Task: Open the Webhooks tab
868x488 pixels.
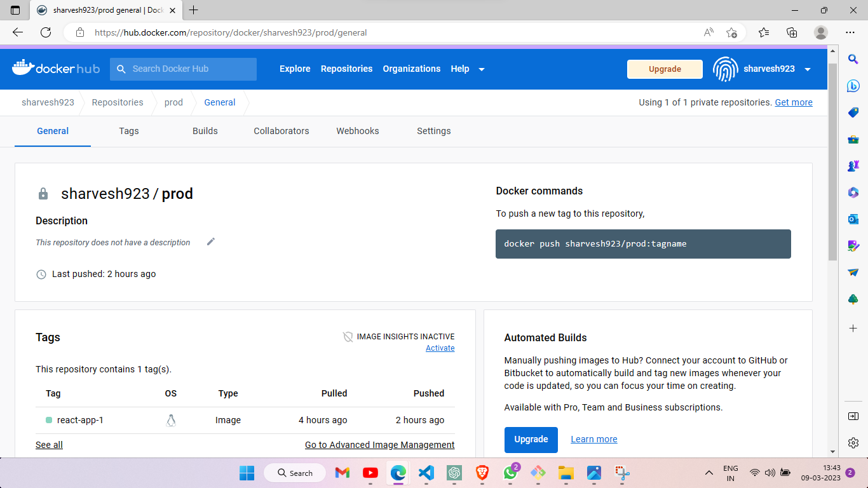Action: pos(358,131)
